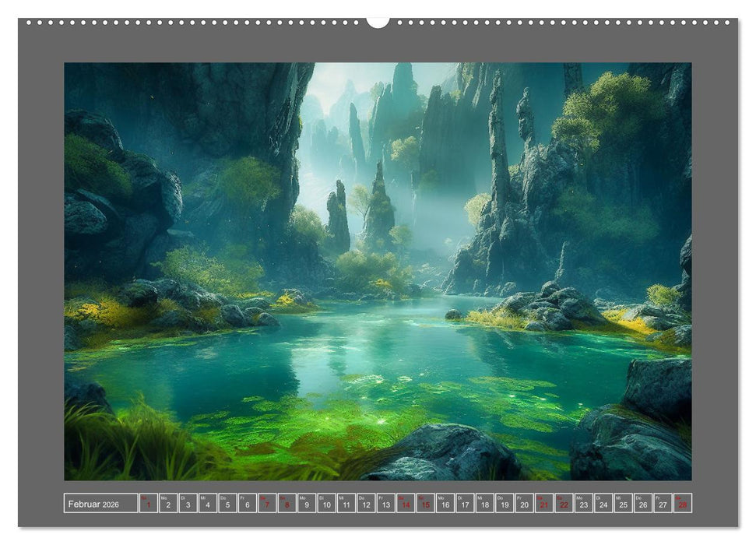Click day 26 cell
The width and height of the screenshot is (756, 545).
coord(643,504)
